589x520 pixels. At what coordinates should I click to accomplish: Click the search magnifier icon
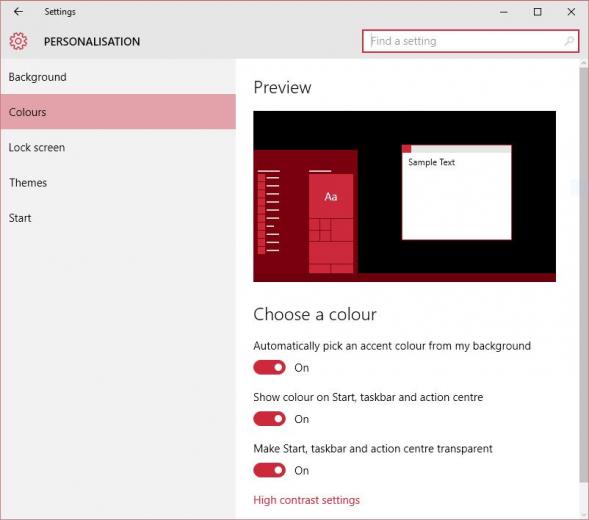(569, 41)
